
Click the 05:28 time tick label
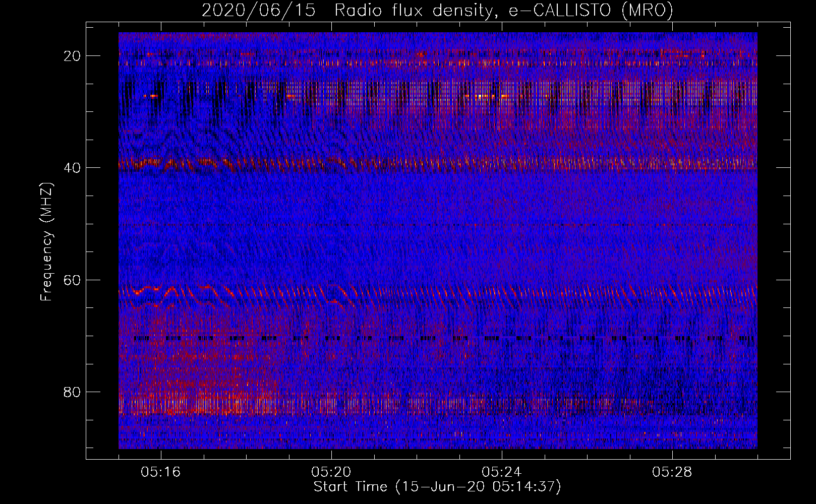[x=672, y=472]
